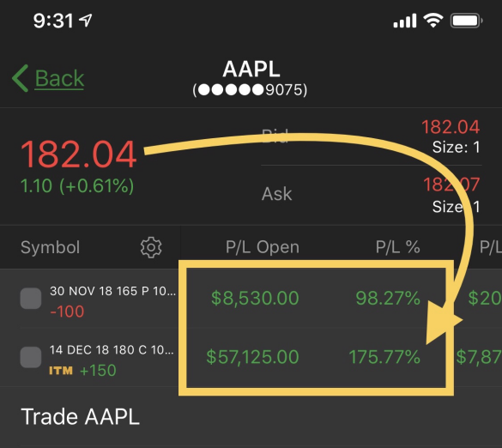502x448 pixels.
Task: Tap the Ask price 182.07
Action: click(451, 185)
